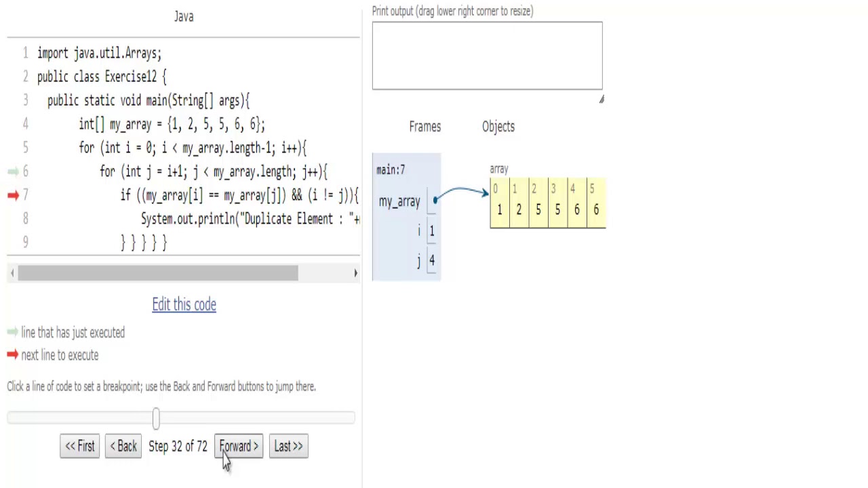Image resolution: width=868 pixels, height=488 pixels.
Task: Click the Back step button
Action: point(123,446)
